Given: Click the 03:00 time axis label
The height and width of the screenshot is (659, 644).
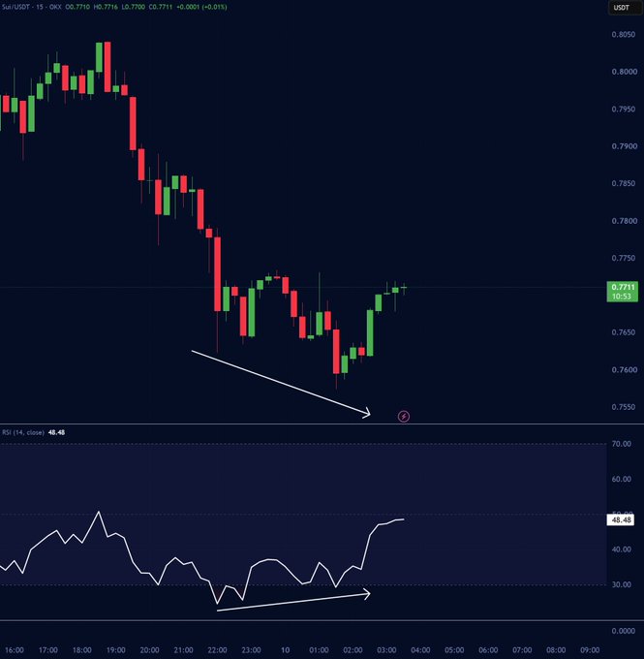Looking at the screenshot, I should pos(386,650).
